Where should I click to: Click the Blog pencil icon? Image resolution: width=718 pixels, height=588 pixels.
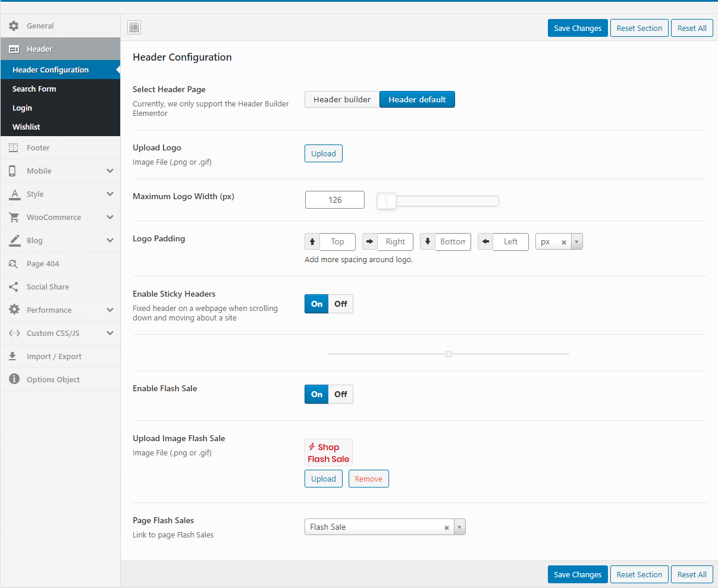coord(14,240)
